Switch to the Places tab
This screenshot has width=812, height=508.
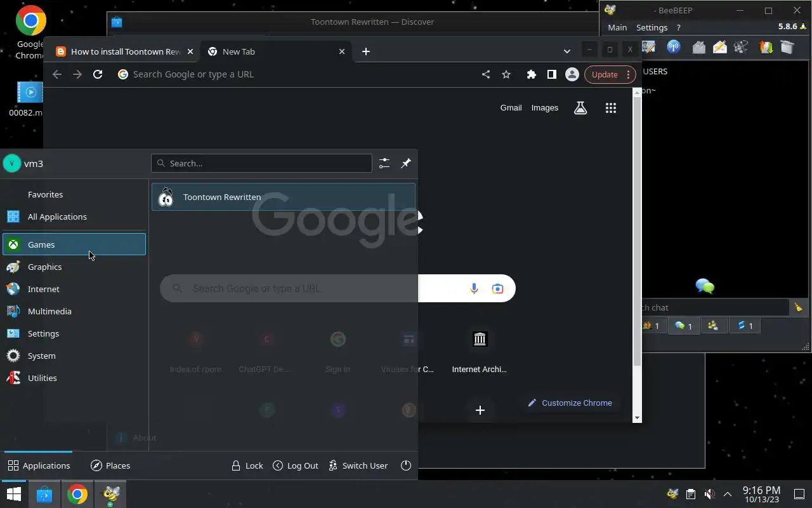[x=110, y=465]
